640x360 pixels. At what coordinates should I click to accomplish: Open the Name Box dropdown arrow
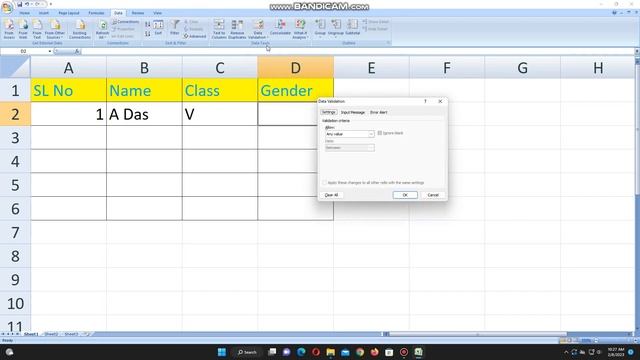pyautogui.click(x=50, y=51)
